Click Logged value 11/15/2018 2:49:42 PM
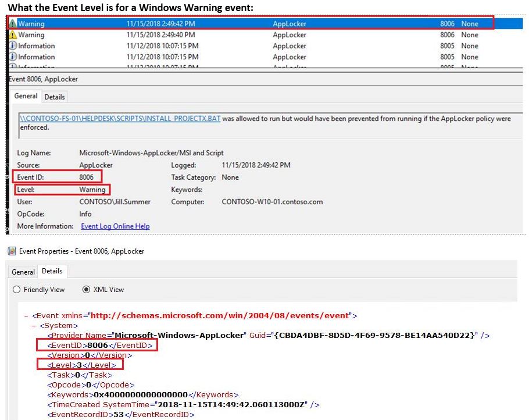The width and height of the screenshot is (529, 420). 256,165
